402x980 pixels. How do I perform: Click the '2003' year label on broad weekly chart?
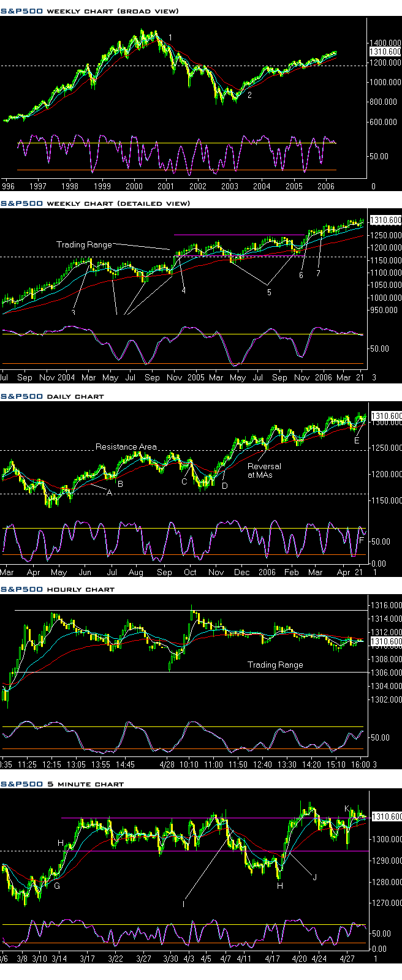pos(229,186)
